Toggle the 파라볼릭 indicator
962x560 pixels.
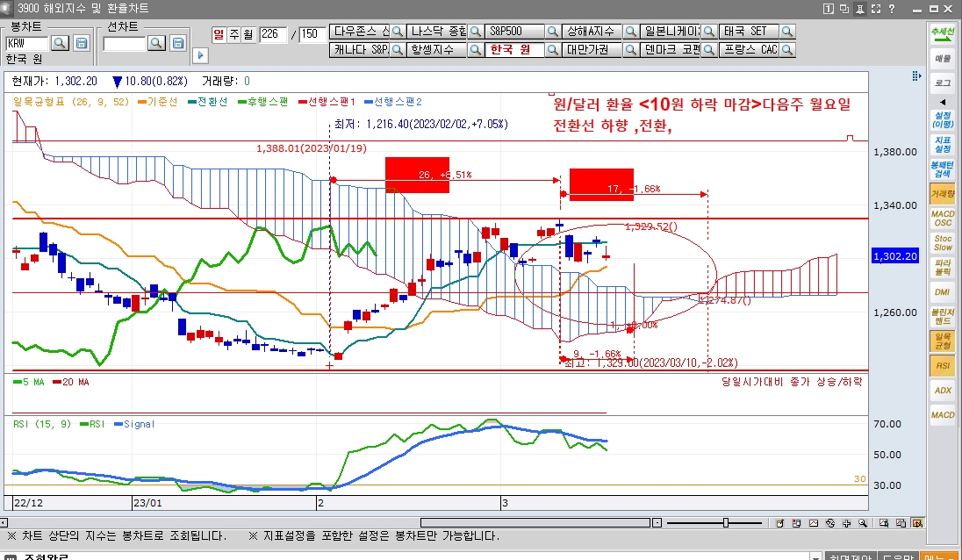point(943,268)
